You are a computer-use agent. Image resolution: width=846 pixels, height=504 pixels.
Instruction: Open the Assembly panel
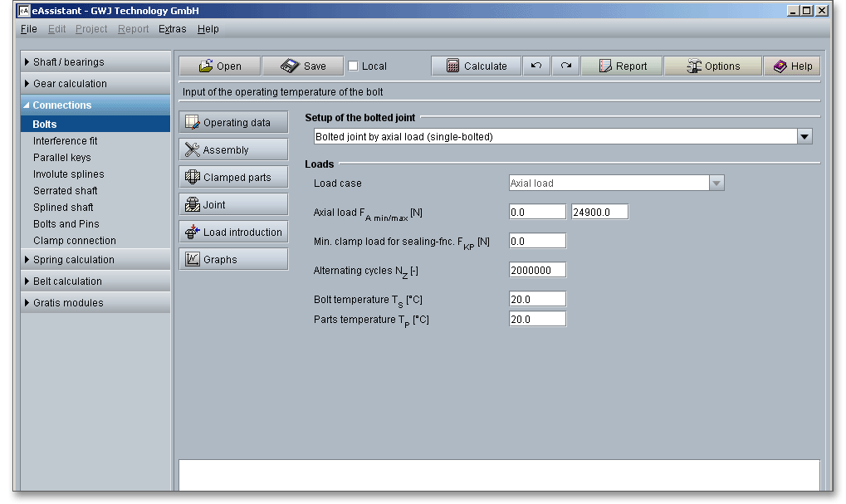coord(233,150)
